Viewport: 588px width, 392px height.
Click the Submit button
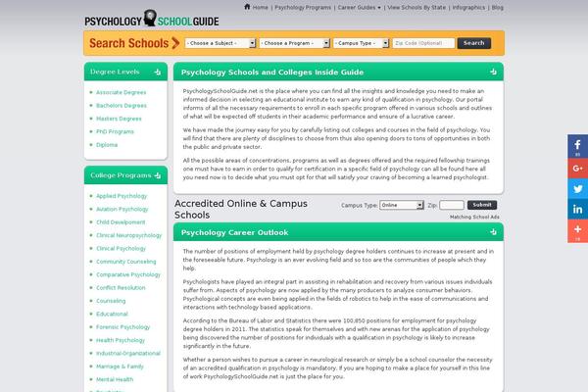482,205
